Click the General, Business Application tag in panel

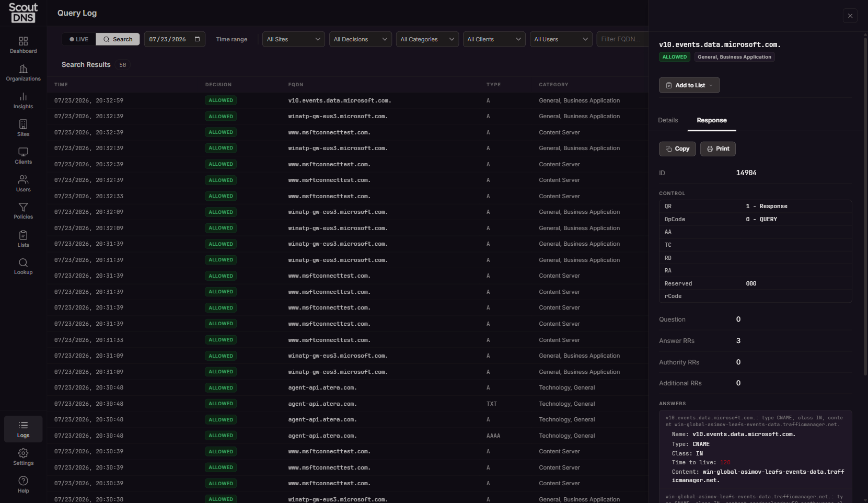point(734,57)
